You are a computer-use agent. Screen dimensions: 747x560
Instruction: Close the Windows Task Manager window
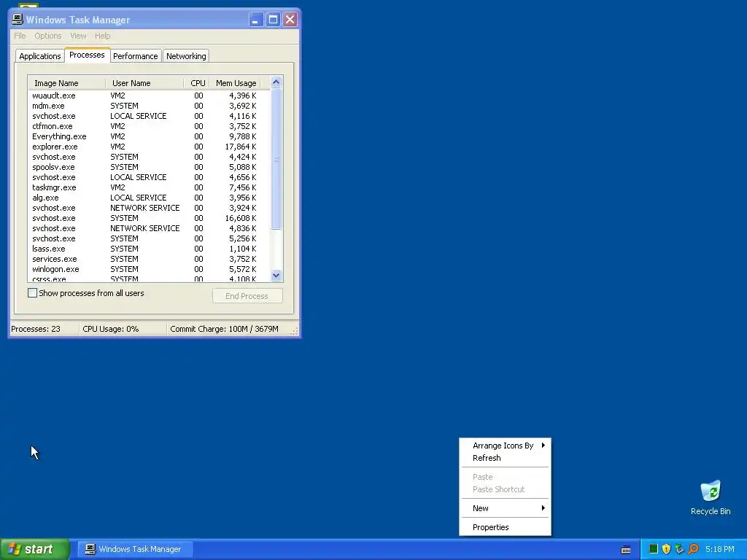[290, 20]
